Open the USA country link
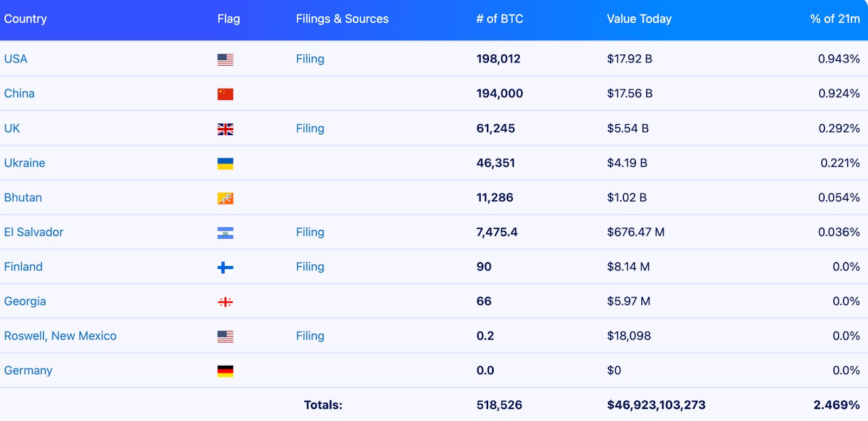This screenshot has height=421, width=868. tap(16, 59)
